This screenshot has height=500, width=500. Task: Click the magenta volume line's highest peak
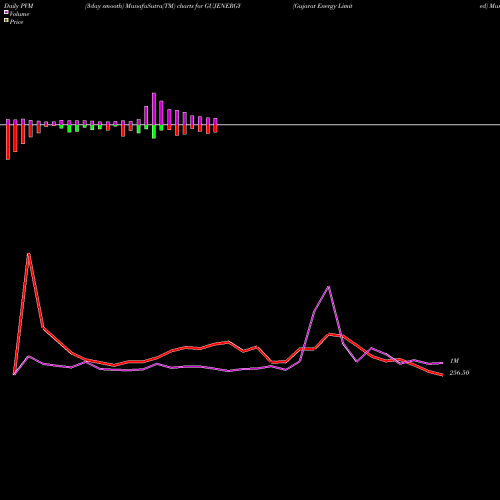tap(329, 287)
